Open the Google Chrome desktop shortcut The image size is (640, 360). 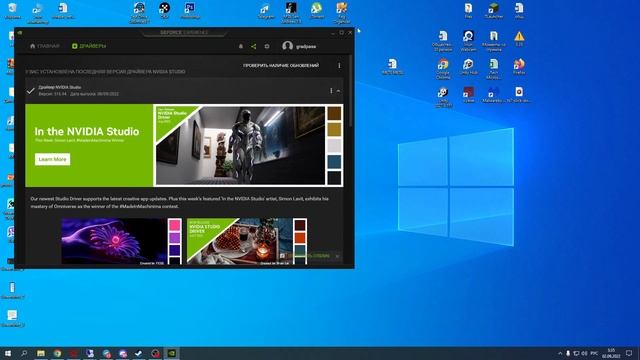pyautogui.click(x=443, y=69)
